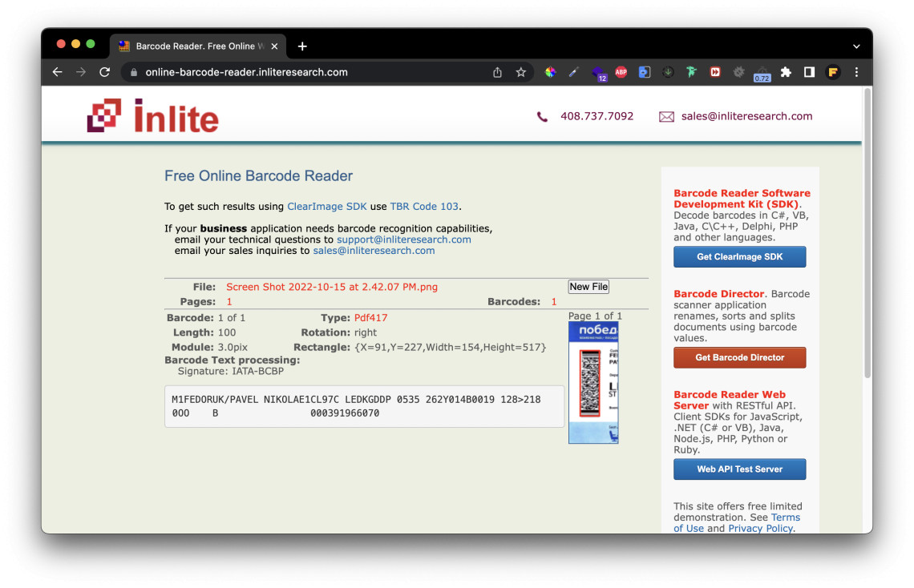Click the envelope icon in header

666,117
